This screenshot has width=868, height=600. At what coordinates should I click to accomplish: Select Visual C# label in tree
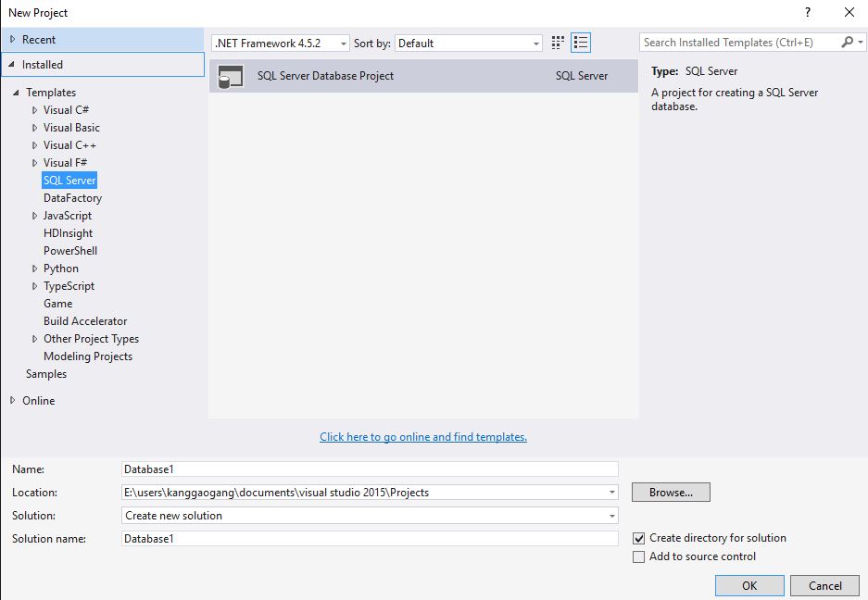(66, 110)
